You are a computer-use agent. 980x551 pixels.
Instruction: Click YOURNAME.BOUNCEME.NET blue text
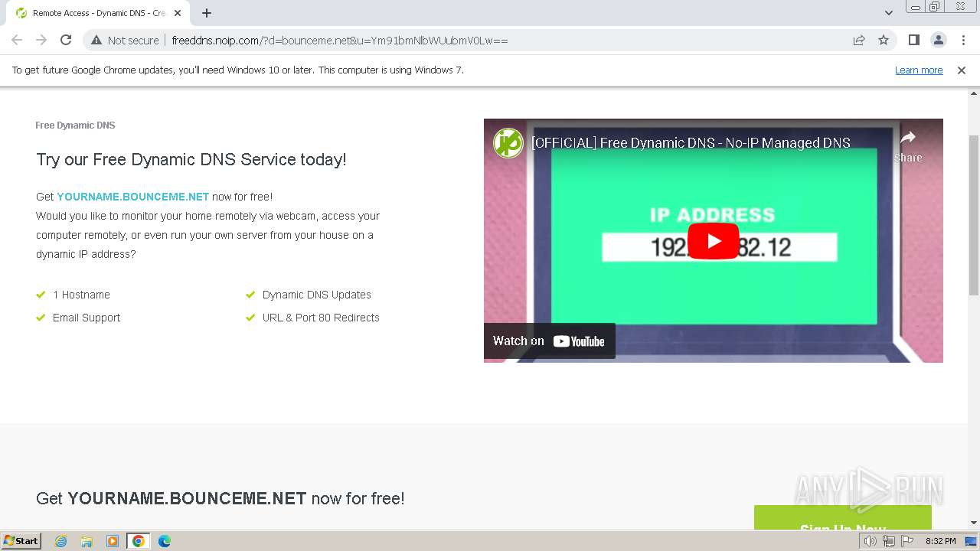click(132, 197)
